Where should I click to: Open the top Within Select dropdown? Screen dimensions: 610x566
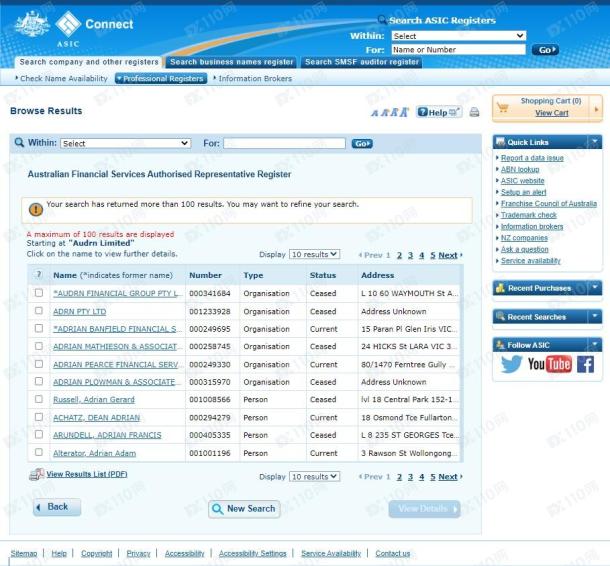pyautogui.click(x=458, y=36)
